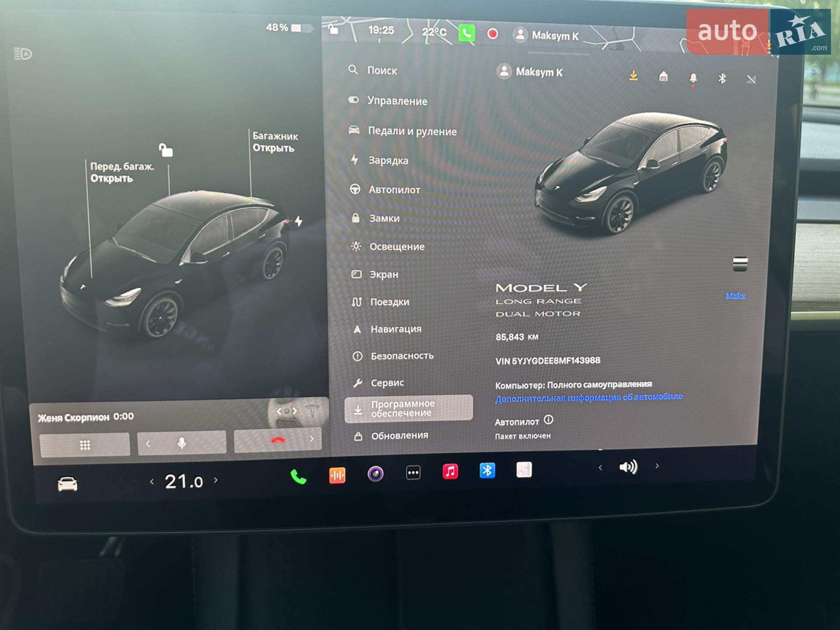Tap the Model Y car image in settings

coord(630,173)
